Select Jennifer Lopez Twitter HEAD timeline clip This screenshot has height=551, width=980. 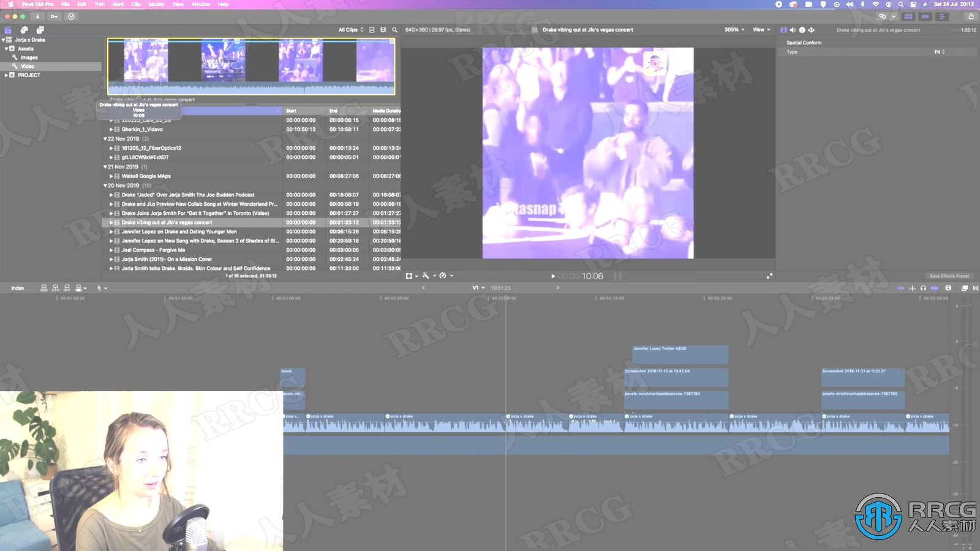[680, 354]
